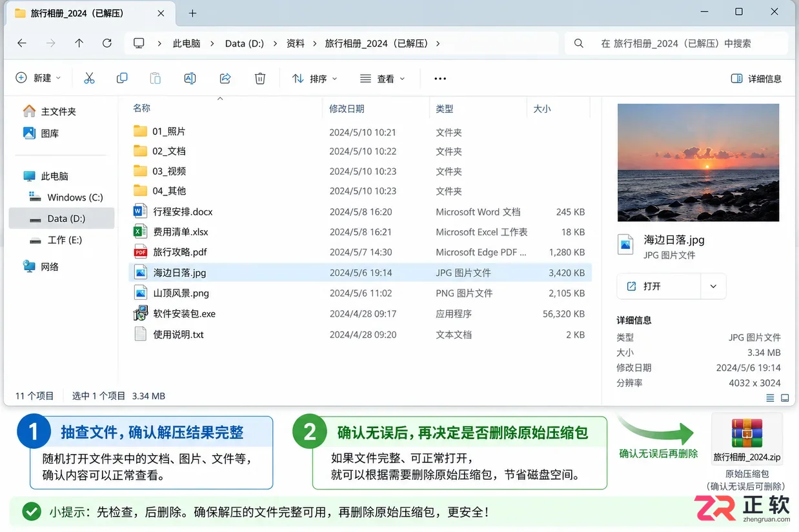Select the Word icon of 行程安排.docx
This screenshot has height=532, width=799.
click(x=140, y=211)
